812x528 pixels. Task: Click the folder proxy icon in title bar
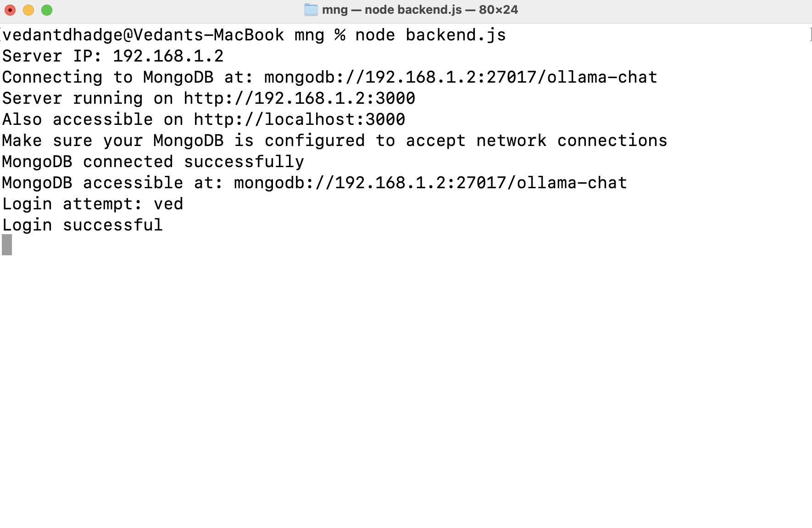(311, 10)
